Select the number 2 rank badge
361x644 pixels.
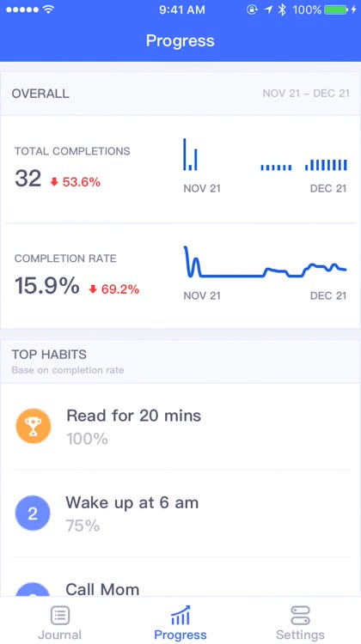point(33,513)
